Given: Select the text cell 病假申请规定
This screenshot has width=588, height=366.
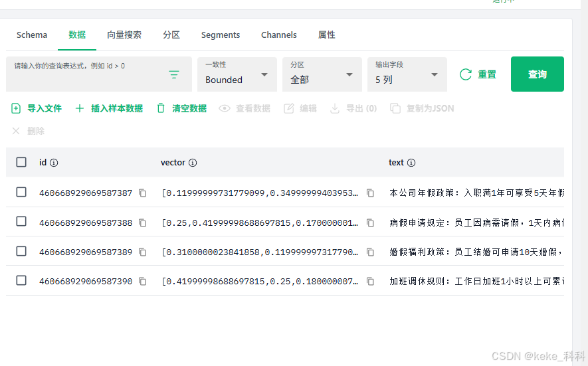Looking at the screenshot, I should pyautogui.click(x=476, y=223).
